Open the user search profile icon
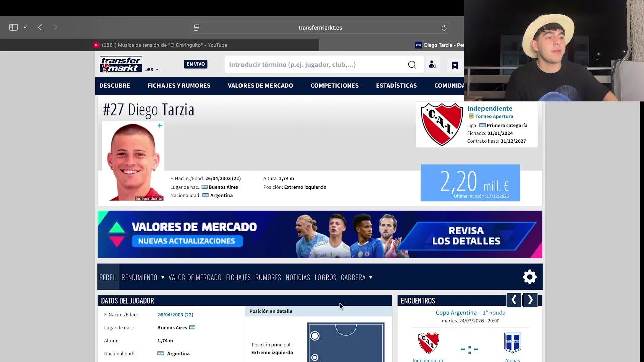Screen dimensions: 644x362 [x=432, y=65]
